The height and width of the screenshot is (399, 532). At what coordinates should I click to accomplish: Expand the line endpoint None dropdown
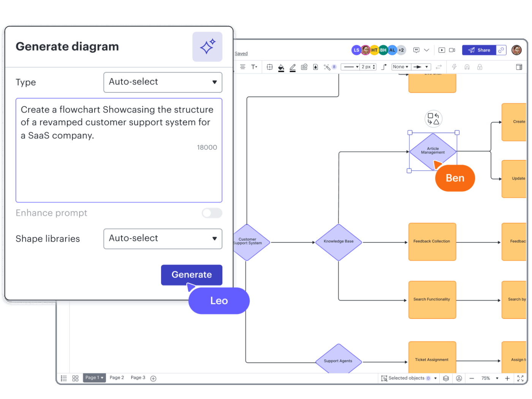[401, 67]
